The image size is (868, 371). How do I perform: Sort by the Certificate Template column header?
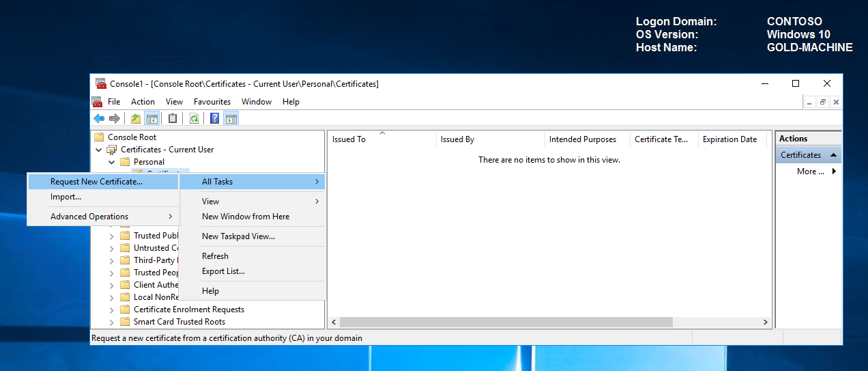tap(664, 139)
